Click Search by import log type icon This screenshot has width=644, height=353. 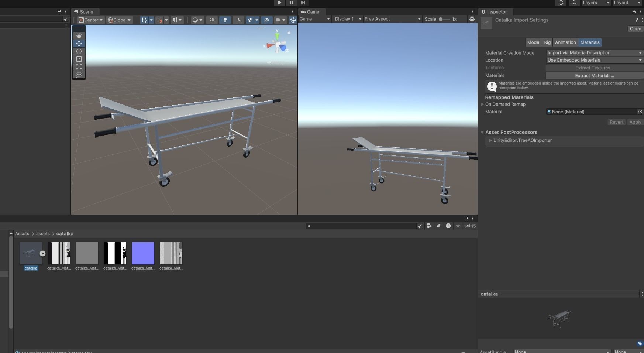[x=448, y=226]
